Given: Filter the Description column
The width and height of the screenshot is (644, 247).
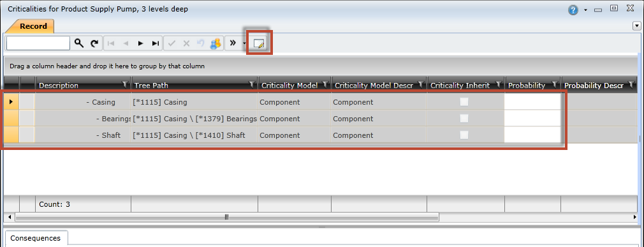Looking at the screenshot, I should click(x=125, y=85).
